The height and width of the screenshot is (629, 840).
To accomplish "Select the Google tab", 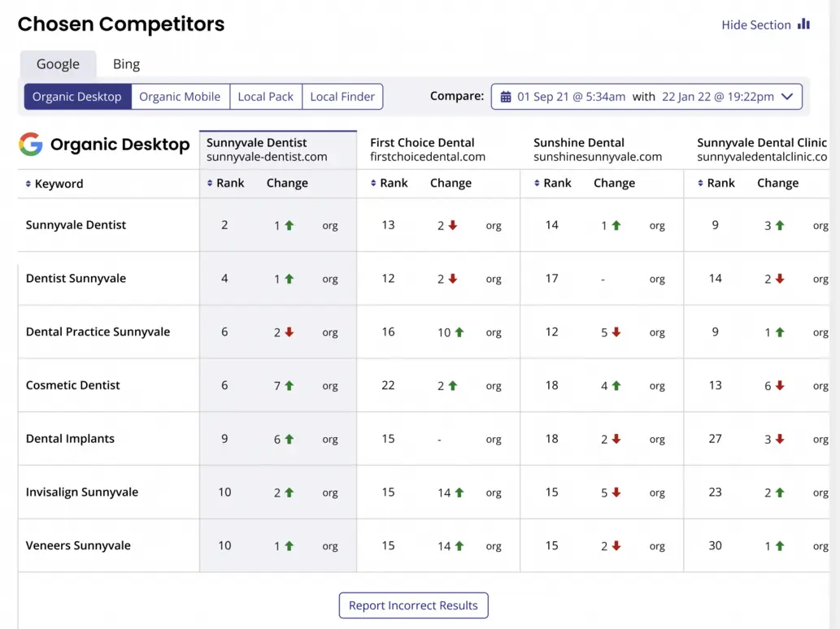I will coord(58,64).
